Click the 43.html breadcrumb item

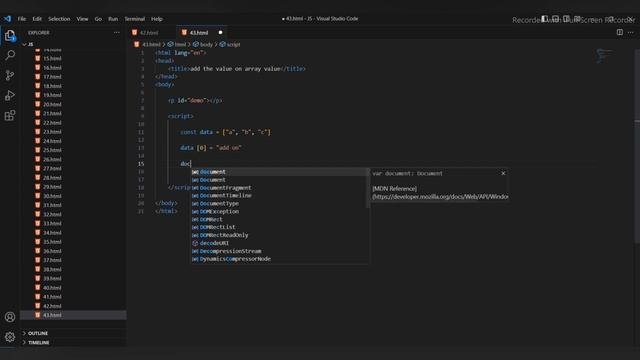(x=147, y=44)
